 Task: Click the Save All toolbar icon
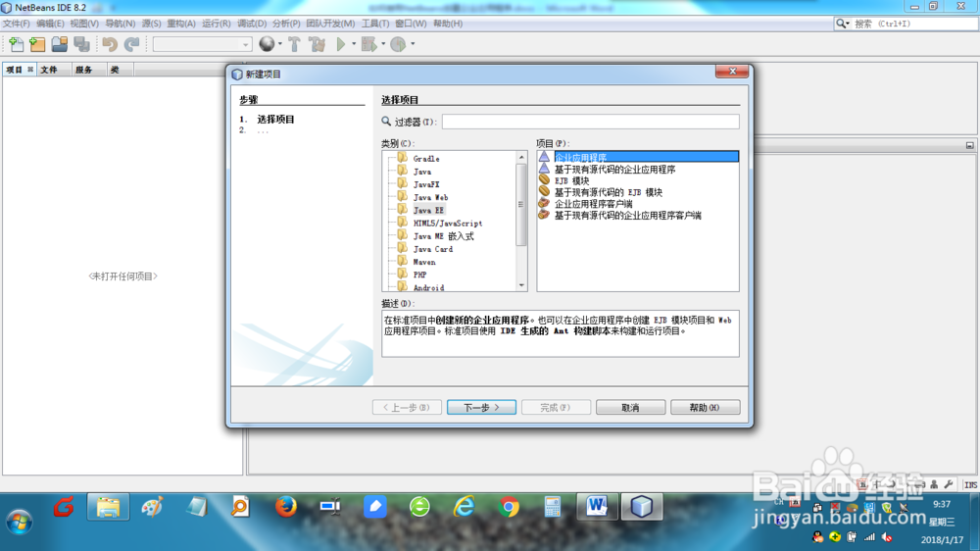[82, 44]
